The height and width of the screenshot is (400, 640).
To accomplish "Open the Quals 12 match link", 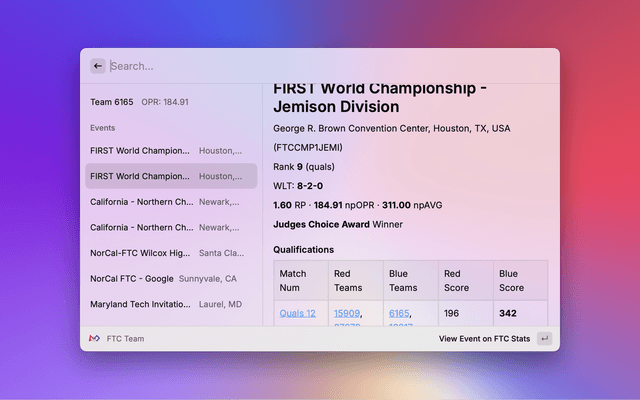I will 298,313.
